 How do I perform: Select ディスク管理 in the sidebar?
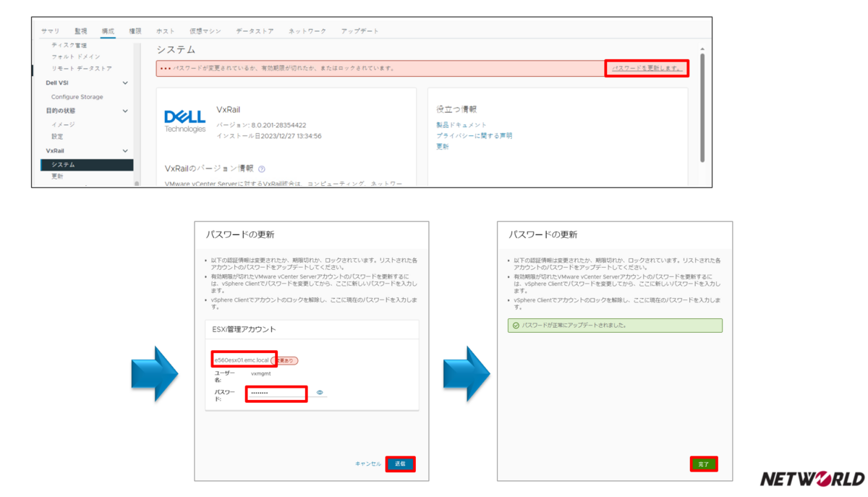69,45
